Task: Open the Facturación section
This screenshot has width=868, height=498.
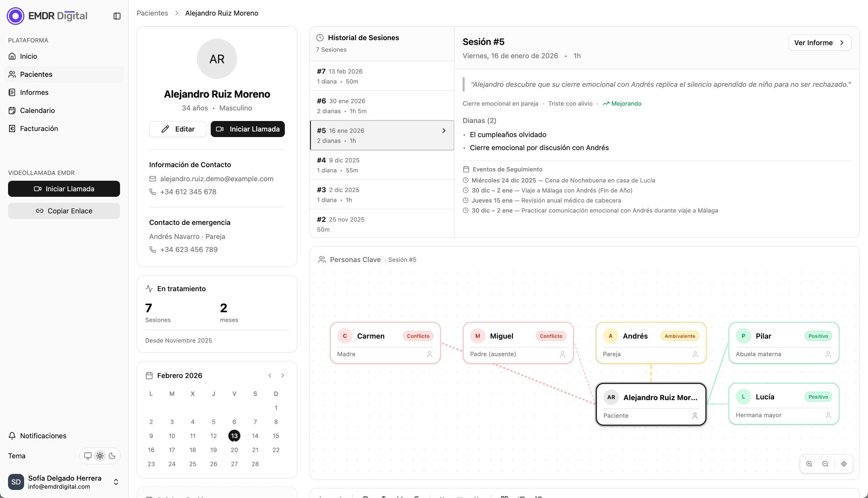Action: click(x=38, y=129)
